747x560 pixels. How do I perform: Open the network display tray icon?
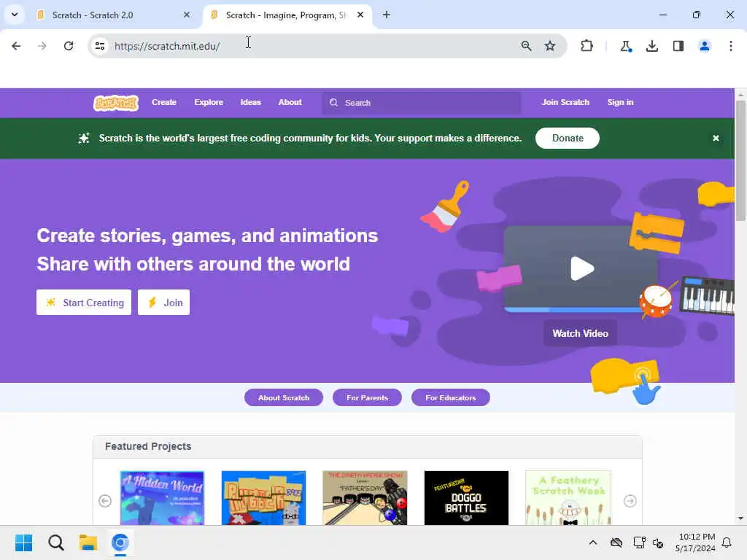639,542
